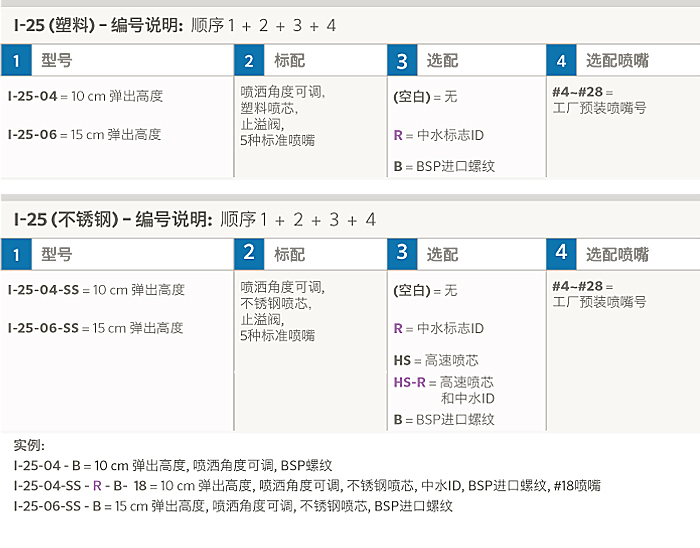Click the number 4 badge beside 选配喷嘴 in the plastic table

pyautogui.click(x=561, y=61)
